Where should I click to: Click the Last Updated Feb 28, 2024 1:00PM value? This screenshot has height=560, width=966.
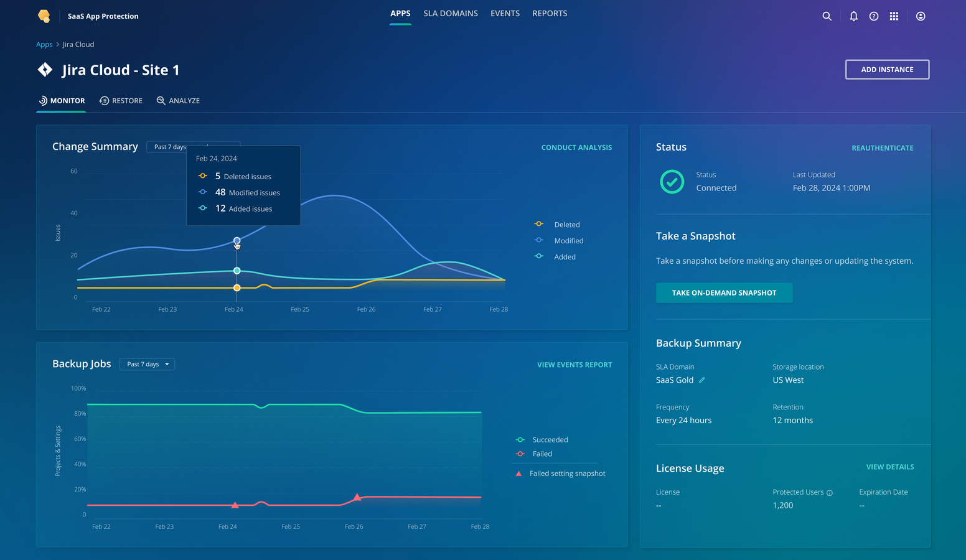coord(832,188)
